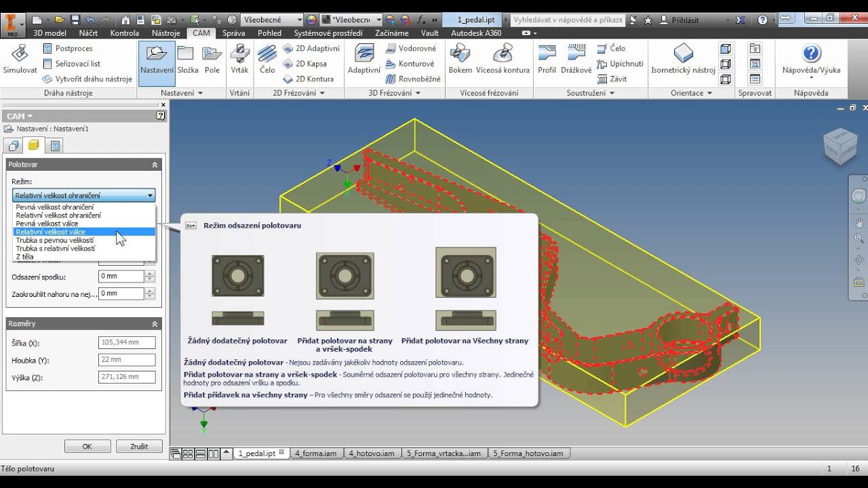Click the OK button
The image size is (868, 488).
(87, 447)
